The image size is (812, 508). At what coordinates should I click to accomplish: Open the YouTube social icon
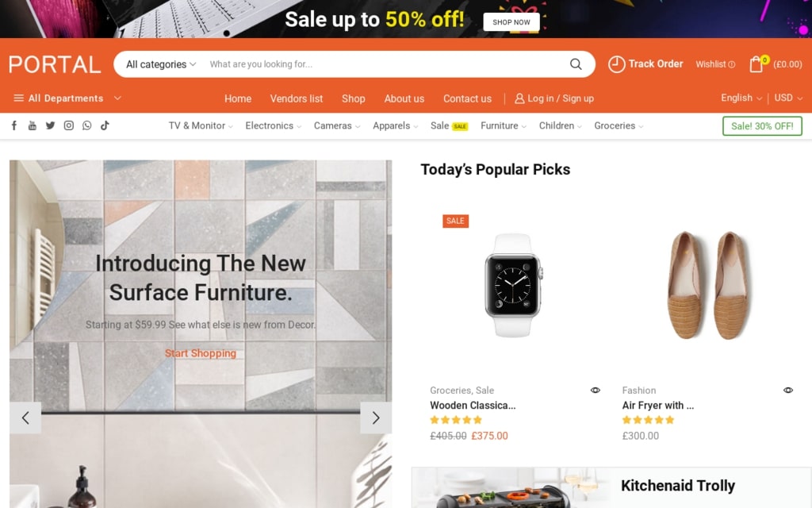[x=32, y=125]
